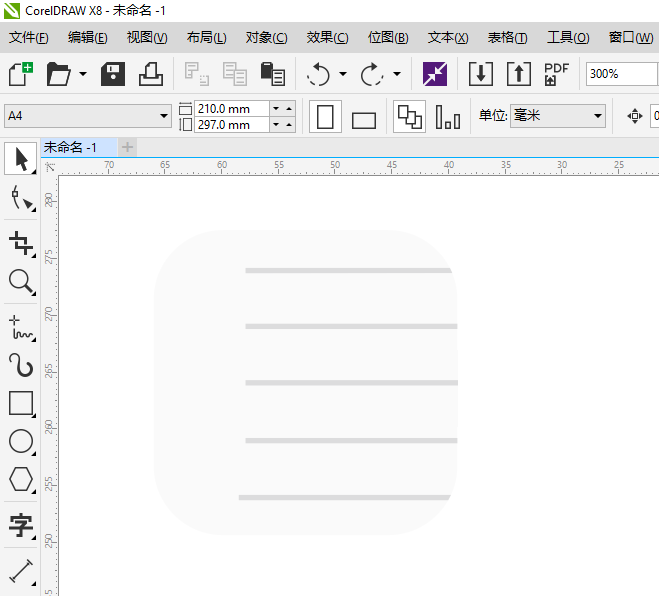Click the Save floppy disk icon

[x=113, y=74]
